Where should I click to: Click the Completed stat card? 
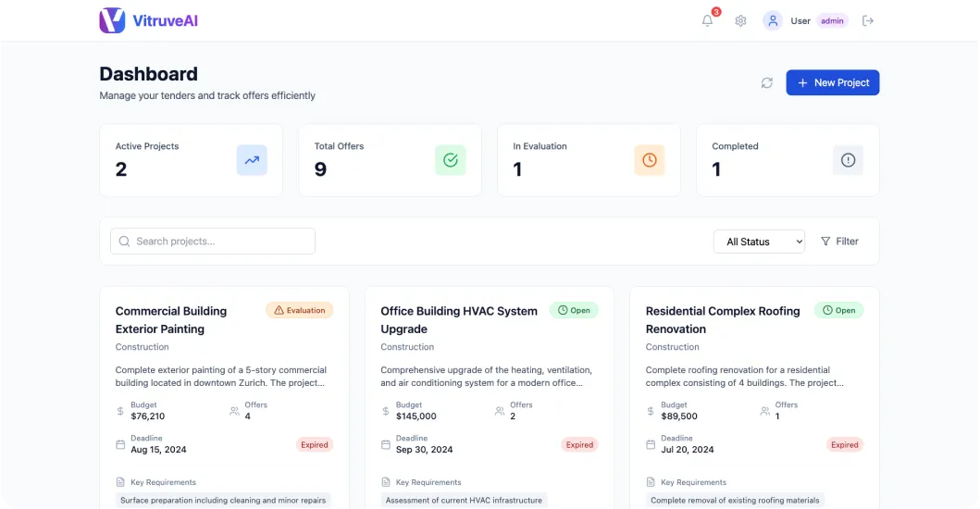pos(788,160)
